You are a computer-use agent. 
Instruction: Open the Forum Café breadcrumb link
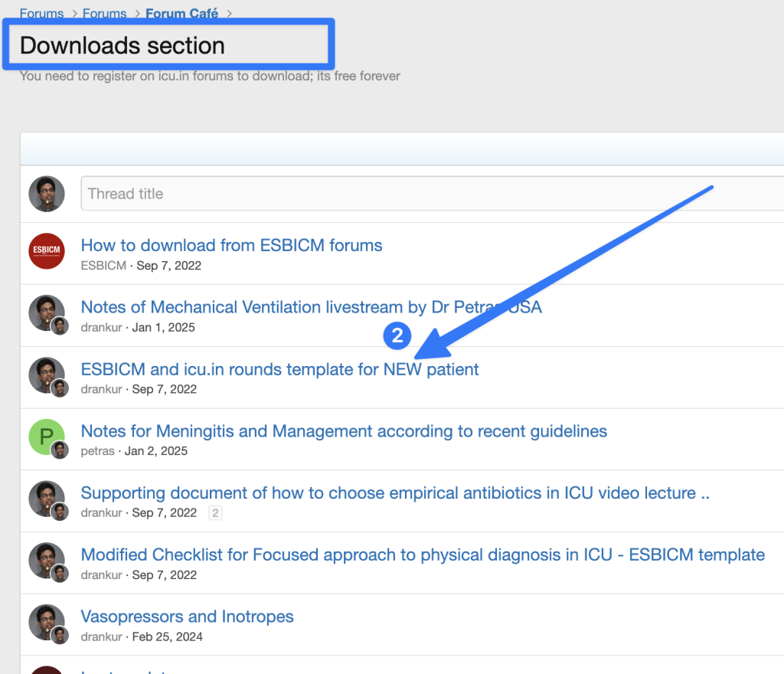181,13
